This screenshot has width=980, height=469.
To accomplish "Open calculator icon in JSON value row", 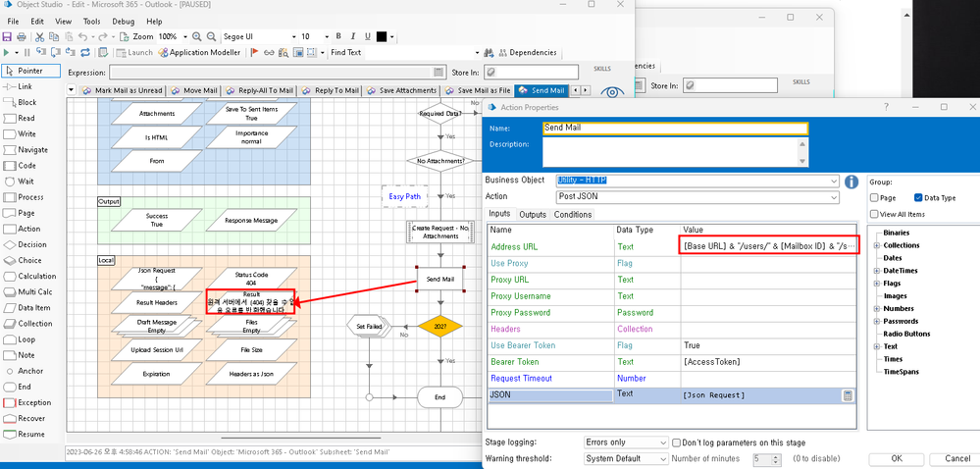I will tap(848, 395).
